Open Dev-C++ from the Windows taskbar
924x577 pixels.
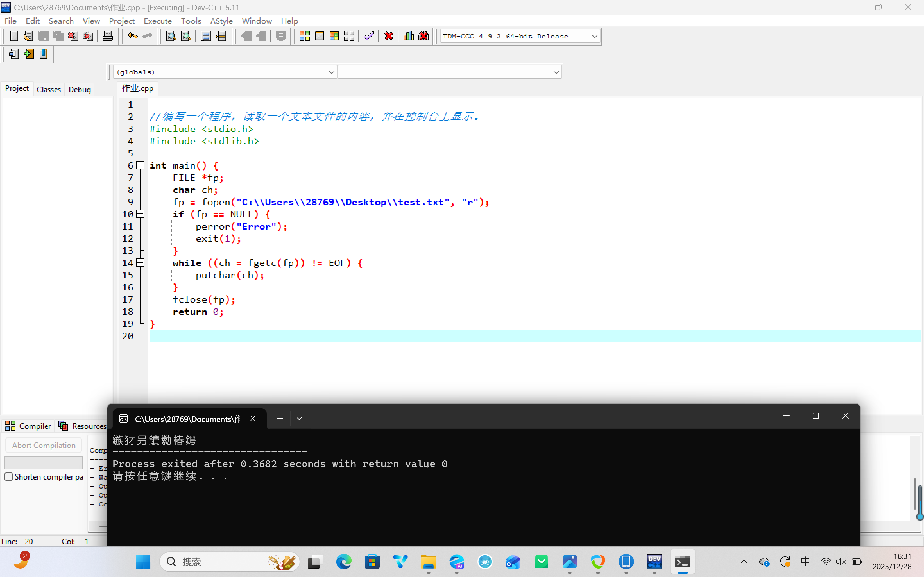click(654, 562)
